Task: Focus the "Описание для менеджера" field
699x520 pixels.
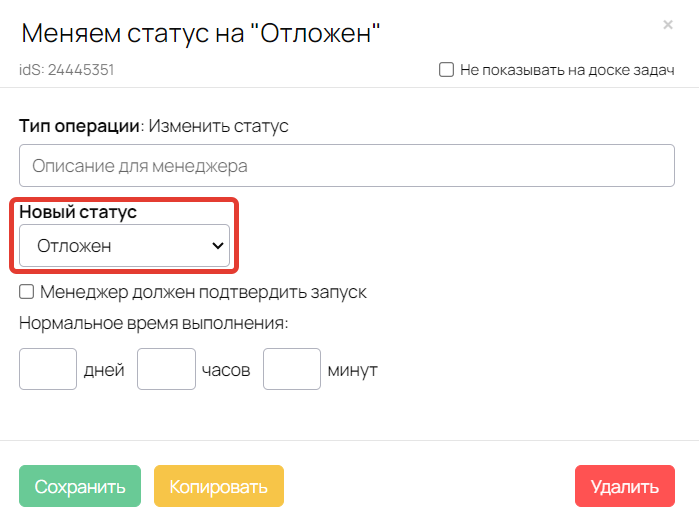Action: coord(346,165)
